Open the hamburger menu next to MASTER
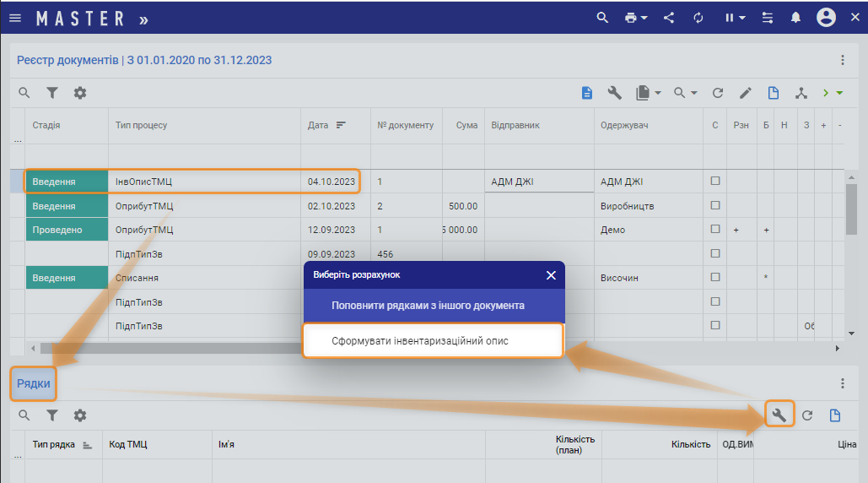 tap(15, 18)
